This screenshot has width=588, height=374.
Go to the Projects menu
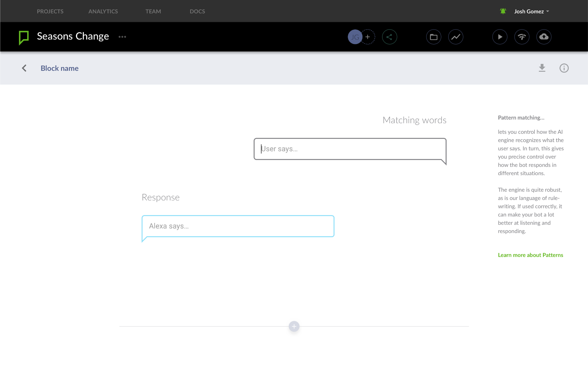[x=50, y=12]
